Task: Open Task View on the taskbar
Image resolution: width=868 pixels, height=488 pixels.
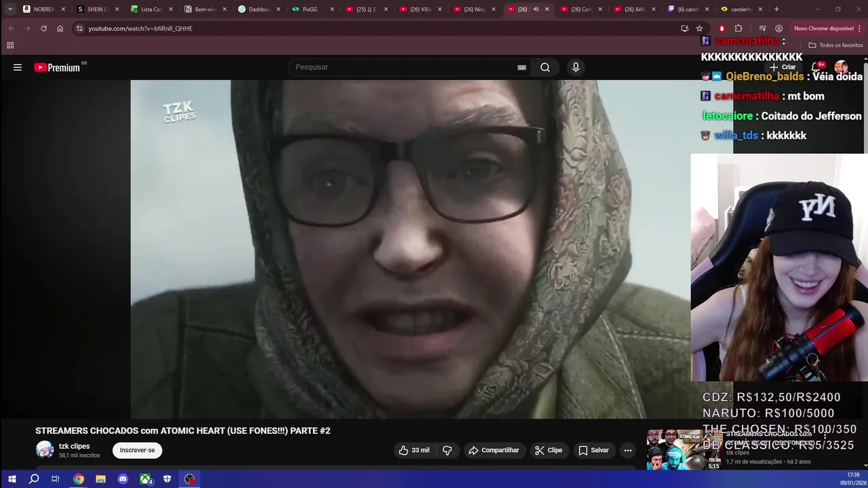Action: pyautogui.click(x=56, y=479)
